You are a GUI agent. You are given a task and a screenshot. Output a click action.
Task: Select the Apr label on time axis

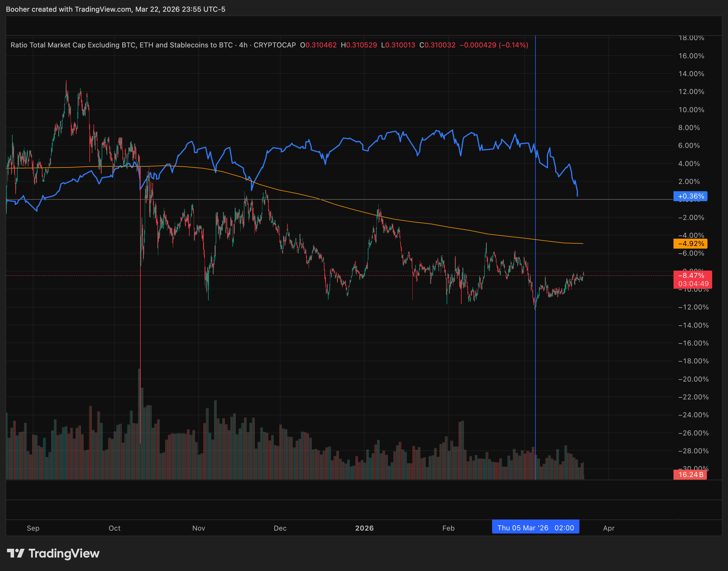[608, 528]
